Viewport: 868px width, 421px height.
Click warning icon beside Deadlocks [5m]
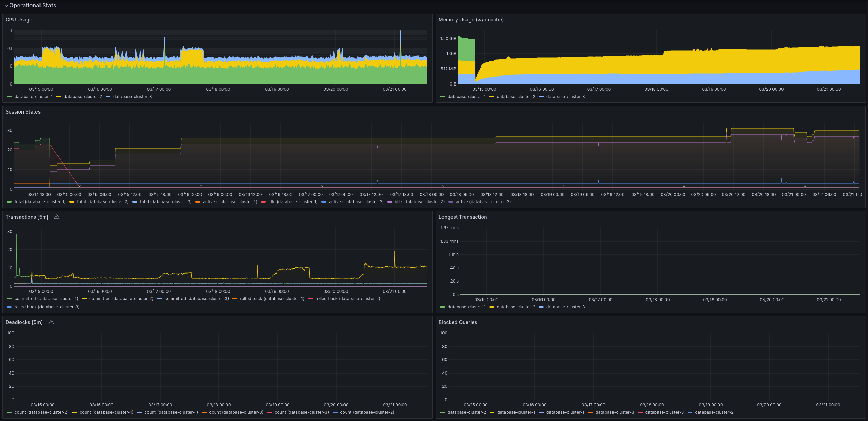(51, 322)
